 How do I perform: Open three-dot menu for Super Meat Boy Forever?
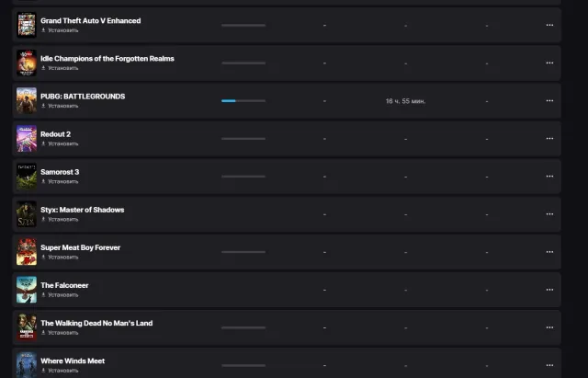click(549, 252)
